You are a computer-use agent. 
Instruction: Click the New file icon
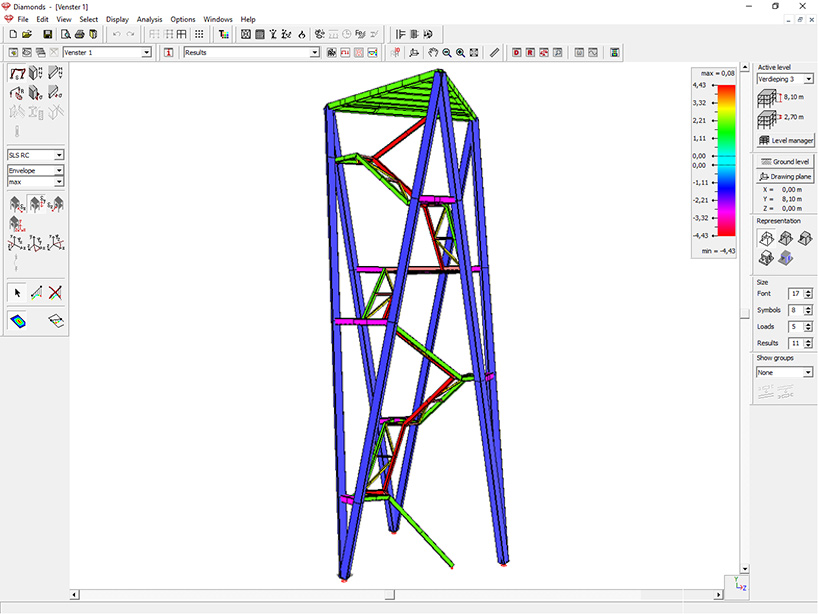pos(14,34)
